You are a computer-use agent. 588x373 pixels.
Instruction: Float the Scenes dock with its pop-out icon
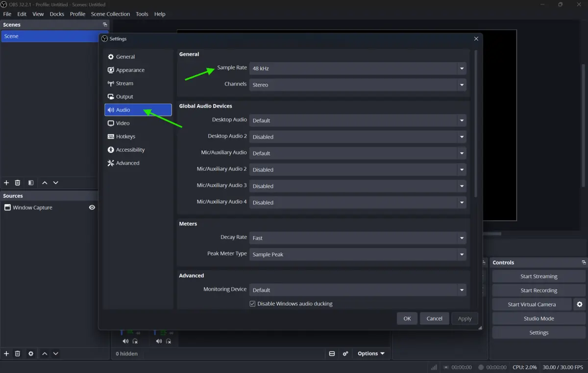(104, 24)
